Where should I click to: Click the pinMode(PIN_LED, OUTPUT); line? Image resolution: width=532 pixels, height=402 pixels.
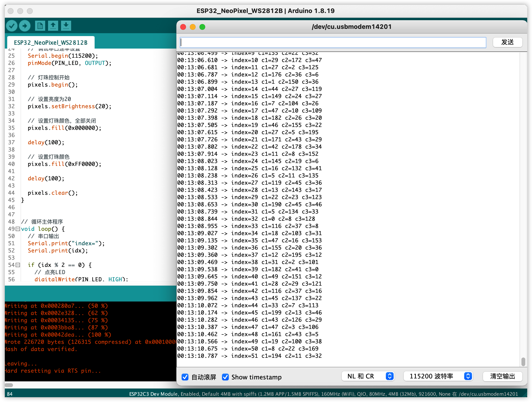coord(69,63)
